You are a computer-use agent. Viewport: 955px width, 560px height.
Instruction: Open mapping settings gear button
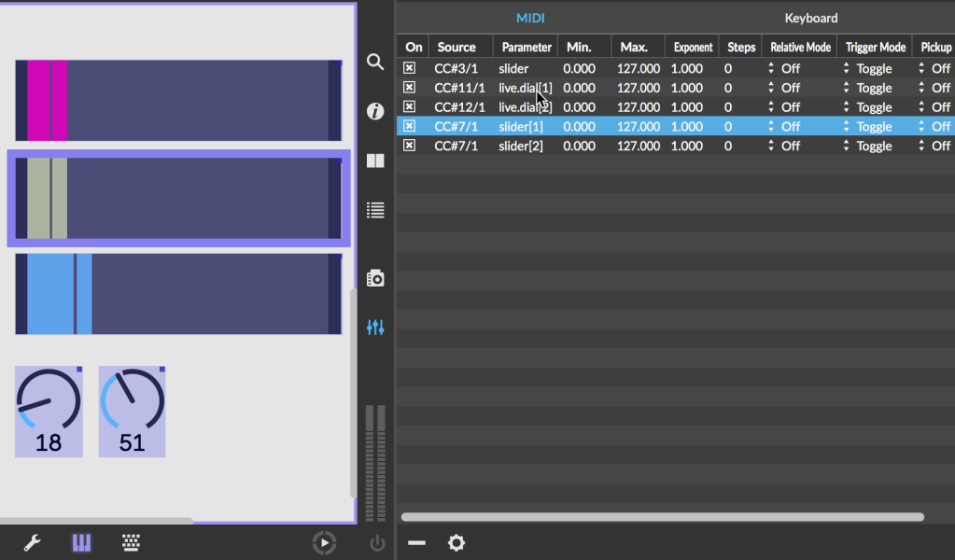(456, 542)
